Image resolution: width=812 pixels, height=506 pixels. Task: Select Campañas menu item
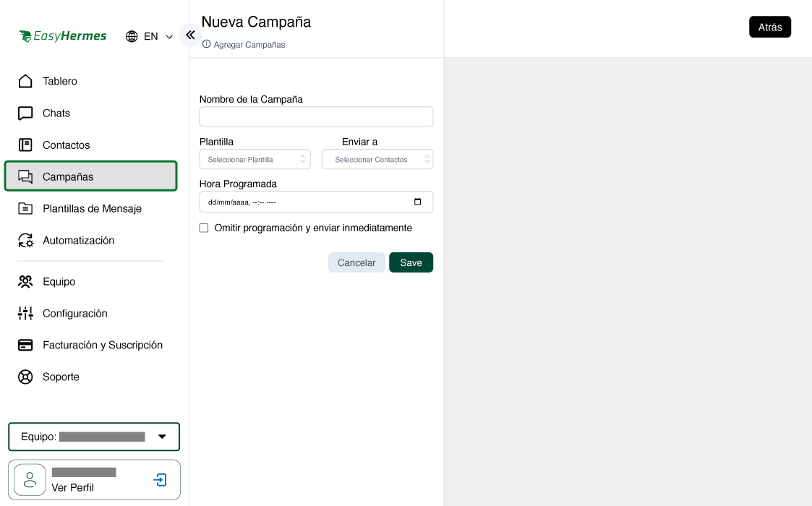(90, 176)
